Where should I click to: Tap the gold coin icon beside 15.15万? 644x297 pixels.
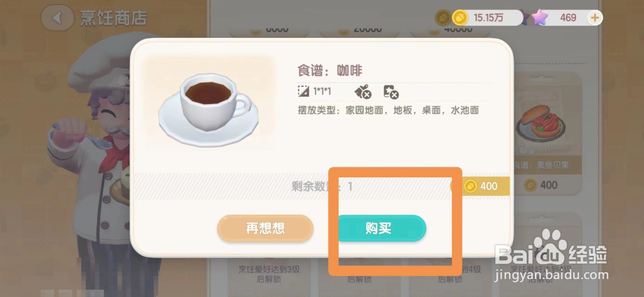[460, 18]
